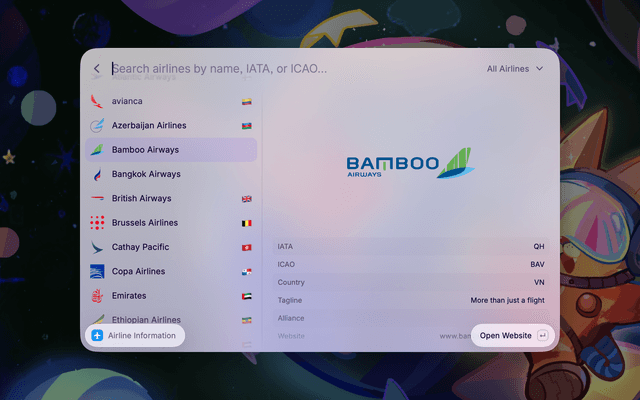Click the Azerbaijan Airlines logo icon
This screenshot has height=400, width=640.
[x=97, y=125]
